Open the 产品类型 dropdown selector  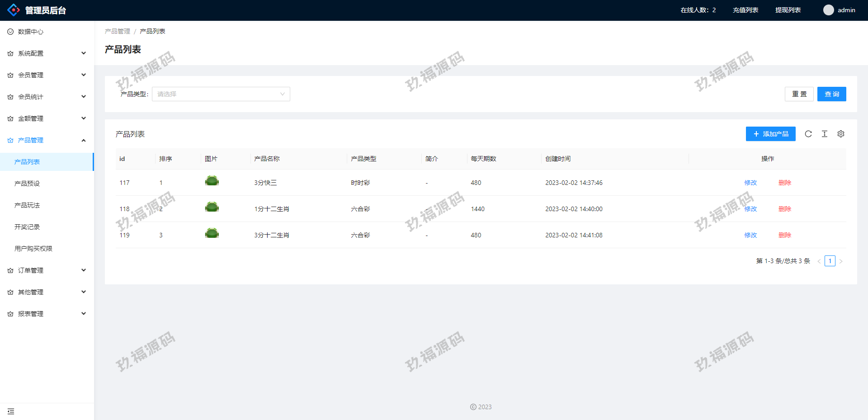(221, 94)
